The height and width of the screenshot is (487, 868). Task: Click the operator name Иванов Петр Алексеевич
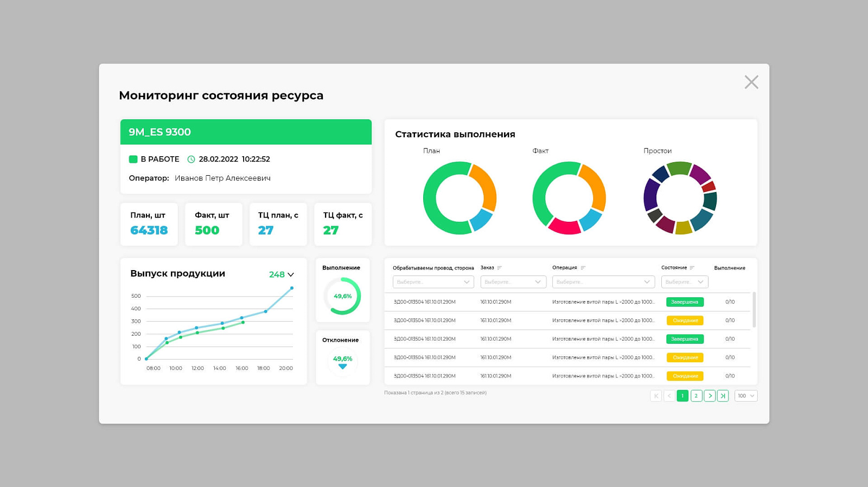(222, 178)
